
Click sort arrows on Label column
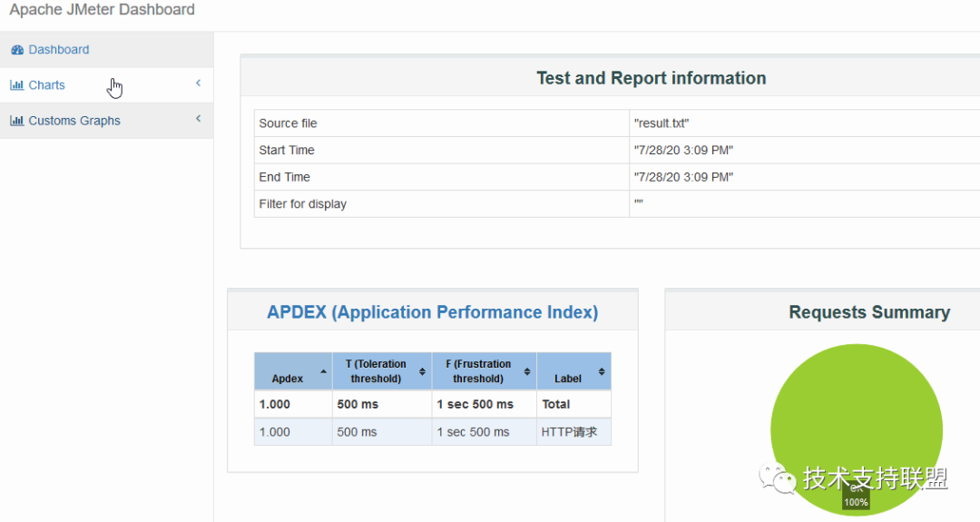(602, 371)
